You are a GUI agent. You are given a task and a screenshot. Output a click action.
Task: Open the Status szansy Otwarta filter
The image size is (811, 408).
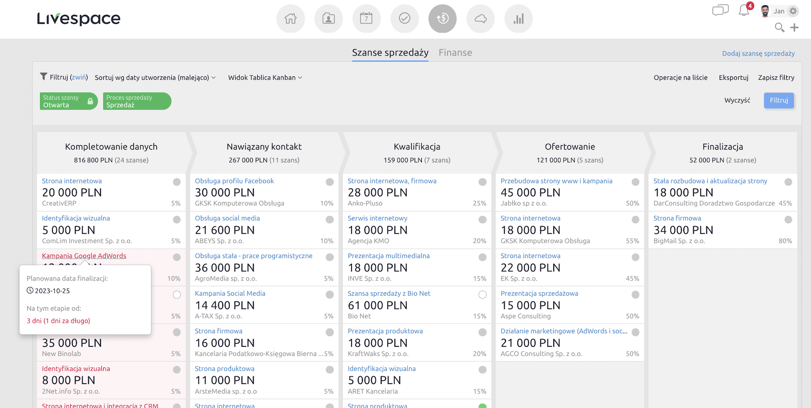pyautogui.click(x=69, y=101)
